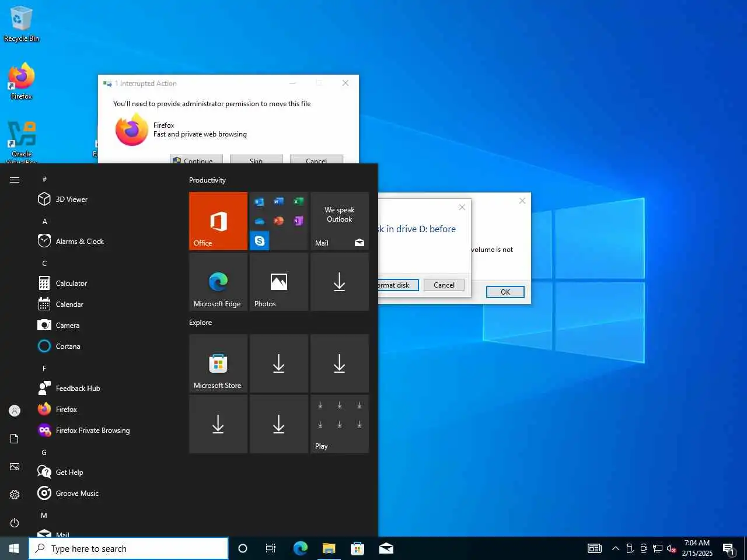Open Microsoft Store from the taskbar

[357, 548]
